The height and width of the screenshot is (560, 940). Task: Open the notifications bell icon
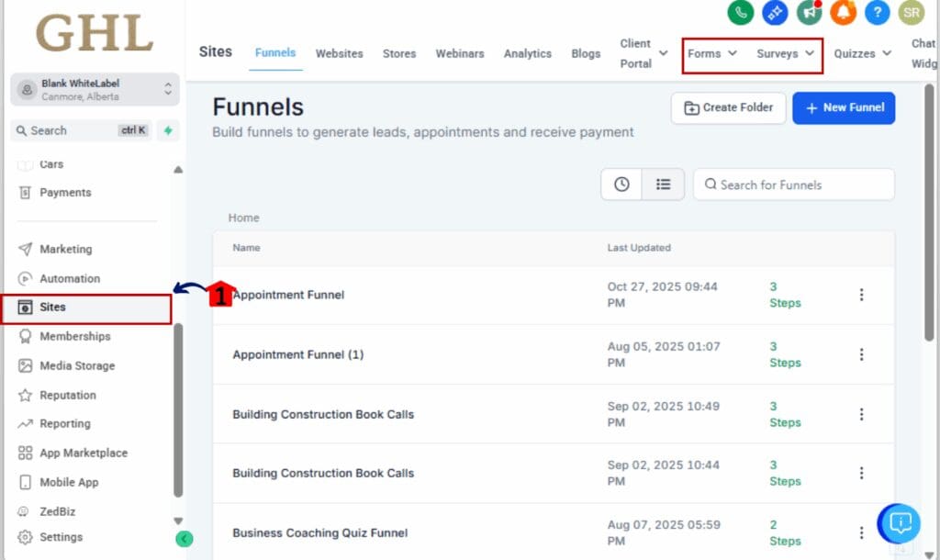coord(843,14)
